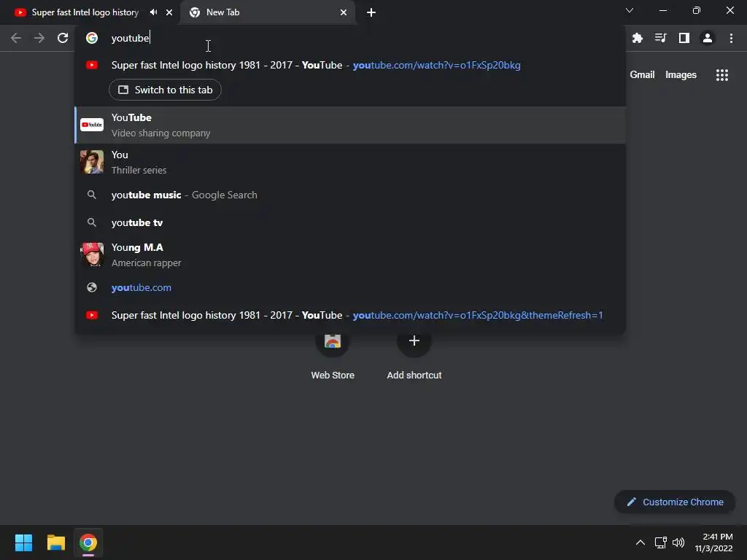The image size is (747, 560).
Task: Click the browser forward arrow
Action: click(x=39, y=38)
